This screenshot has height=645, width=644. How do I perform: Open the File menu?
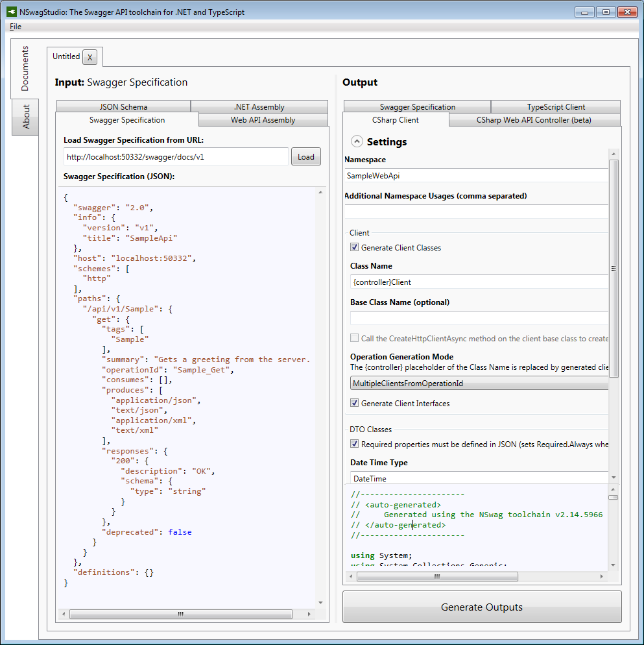(15, 27)
